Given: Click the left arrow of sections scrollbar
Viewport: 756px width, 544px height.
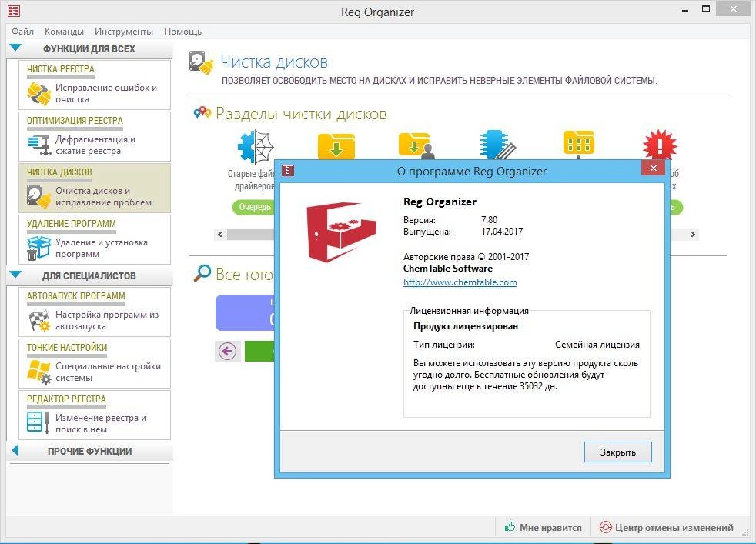Looking at the screenshot, I should [x=220, y=234].
